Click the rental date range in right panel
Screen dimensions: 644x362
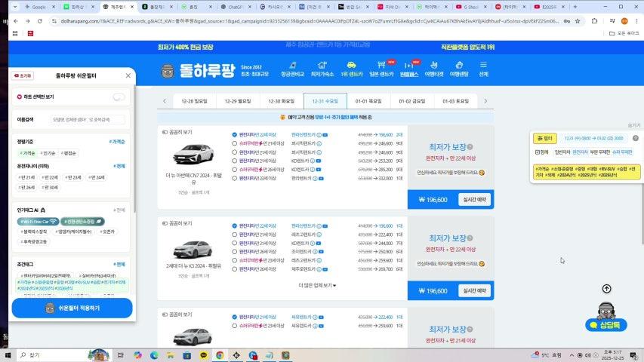(x=594, y=138)
